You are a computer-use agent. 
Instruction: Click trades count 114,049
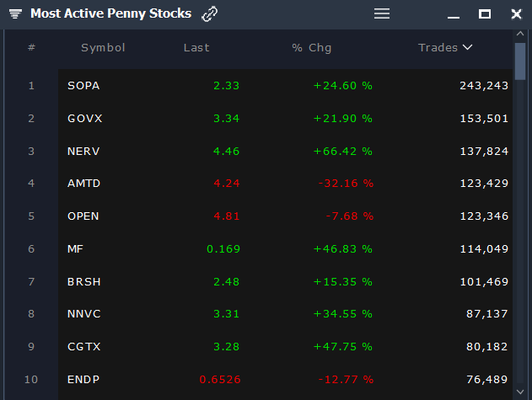click(x=484, y=249)
